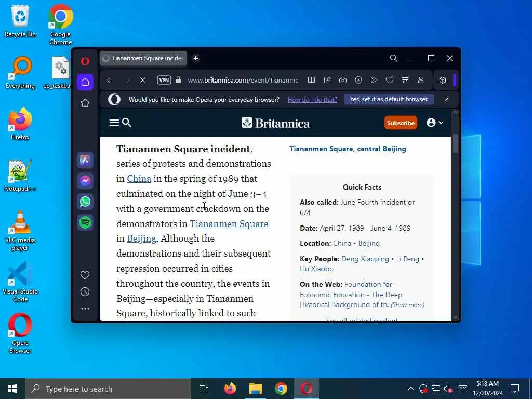
Task: Click 'How do I do that?' link
Action: 312,100
